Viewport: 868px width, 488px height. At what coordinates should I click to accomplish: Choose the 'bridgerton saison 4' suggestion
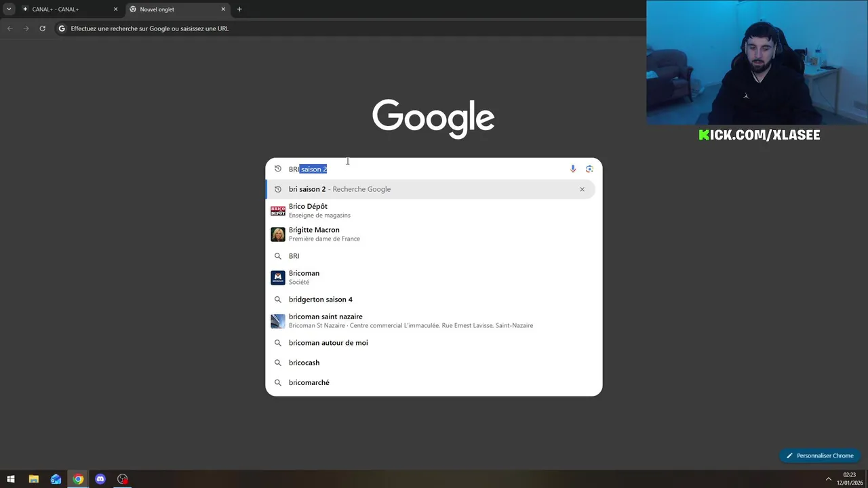(431, 300)
